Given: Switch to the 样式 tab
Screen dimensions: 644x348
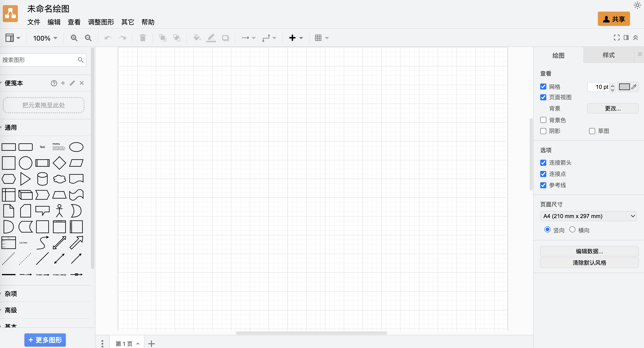Looking at the screenshot, I should coord(608,55).
